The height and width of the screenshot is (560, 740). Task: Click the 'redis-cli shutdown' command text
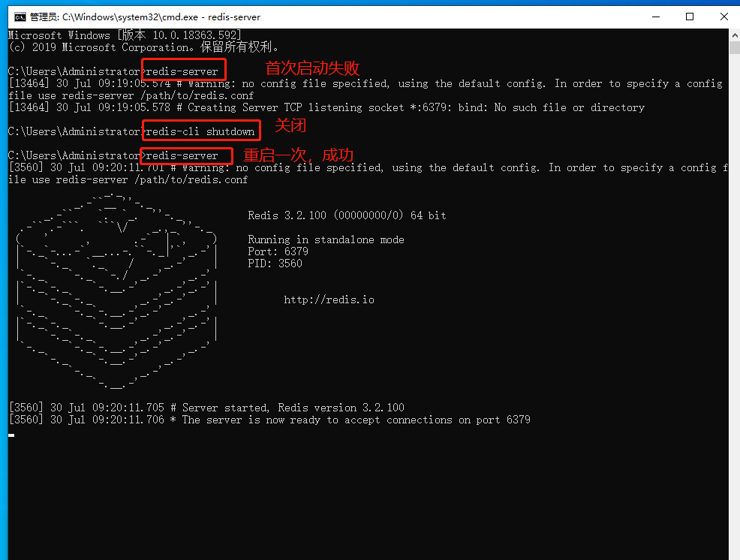200,131
